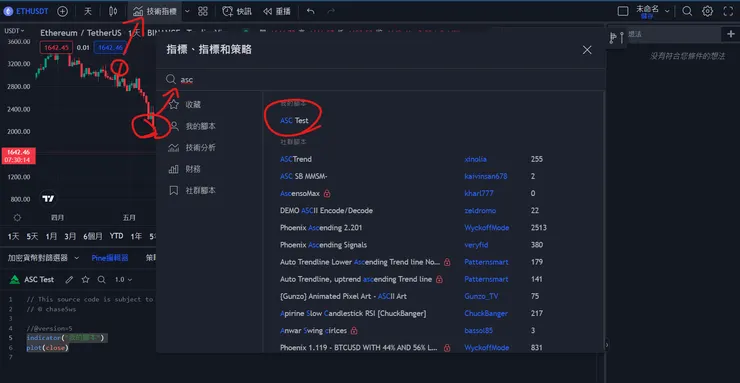The width and height of the screenshot is (740, 383).
Task: Open the 技術指標 indicators button
Action: click(x=155, y=11)
